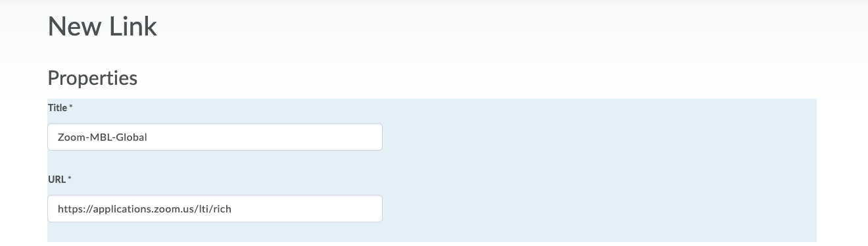868x246 pixels.
Task: Focus the box containing Zoom-MBL-Global
Action: pyautogui.click(x=215, y=137)
